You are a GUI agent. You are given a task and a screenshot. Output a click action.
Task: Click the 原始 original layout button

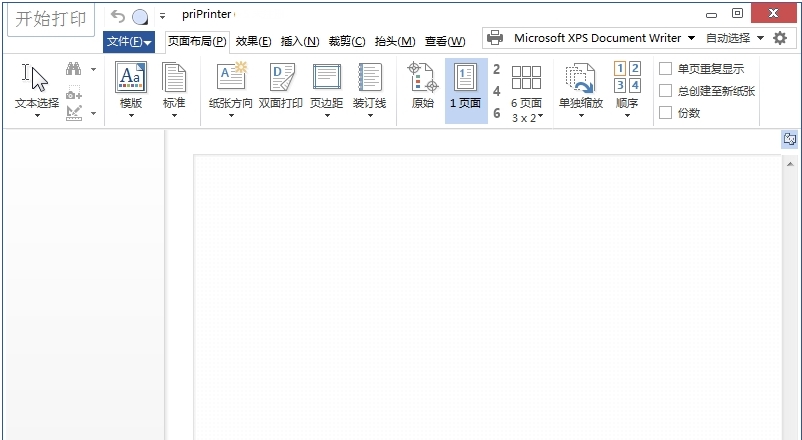[422, 86]
